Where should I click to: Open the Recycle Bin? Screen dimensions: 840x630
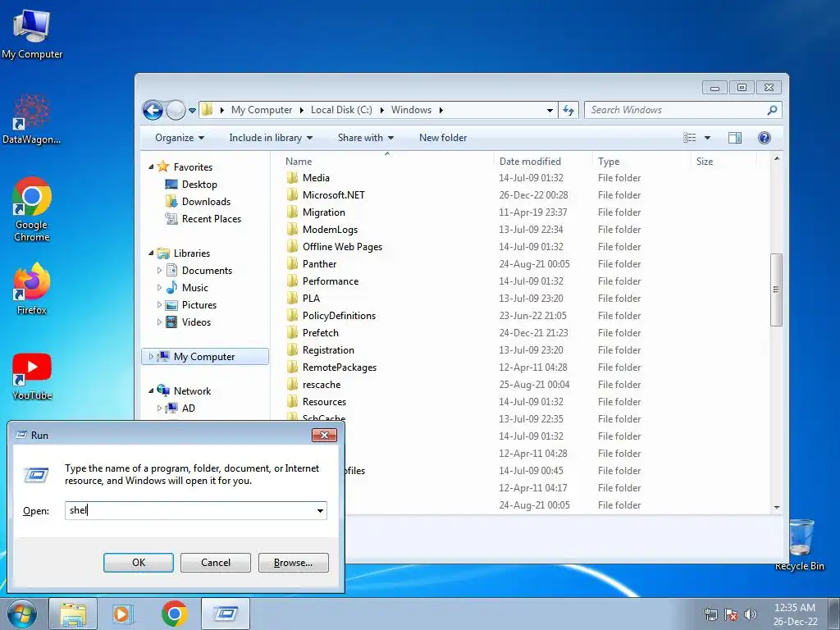click(799, 545)
